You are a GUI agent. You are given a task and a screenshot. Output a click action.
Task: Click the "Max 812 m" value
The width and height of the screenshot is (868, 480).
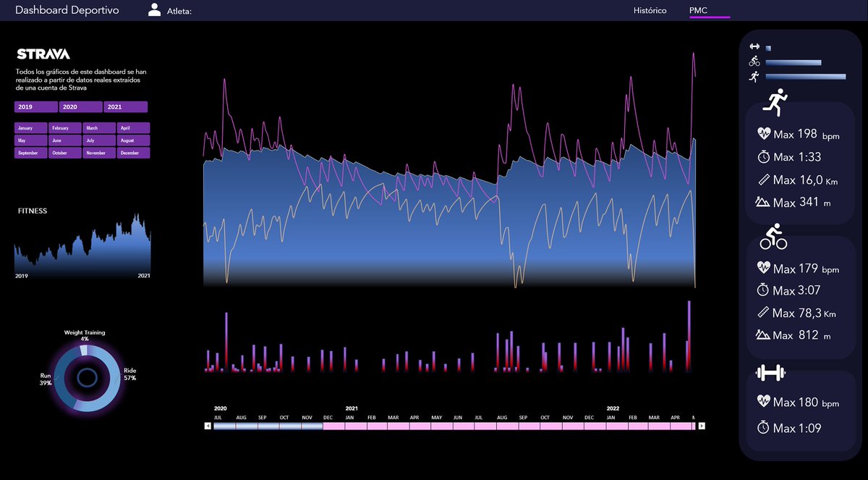pyautogui.click(x=802, y=335)
